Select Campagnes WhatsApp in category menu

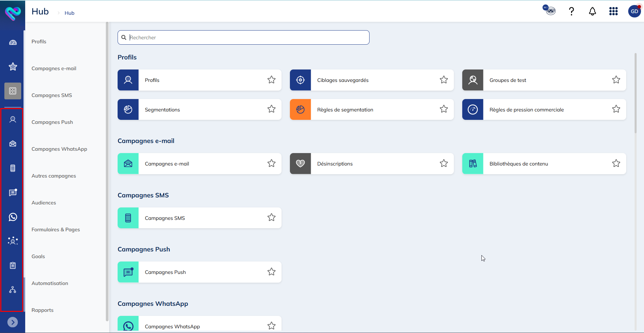pos(59,149)
